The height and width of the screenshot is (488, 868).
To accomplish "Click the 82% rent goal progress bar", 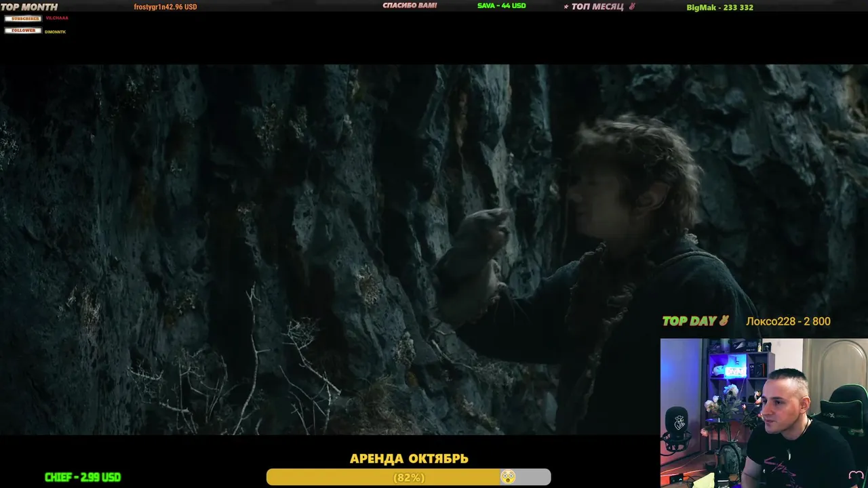I will [x=408, y=477].
